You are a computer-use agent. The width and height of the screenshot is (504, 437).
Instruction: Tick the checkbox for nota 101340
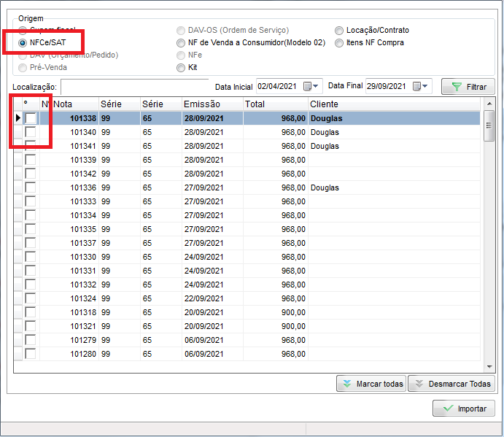pyautogui.click(x=30, y=132)
